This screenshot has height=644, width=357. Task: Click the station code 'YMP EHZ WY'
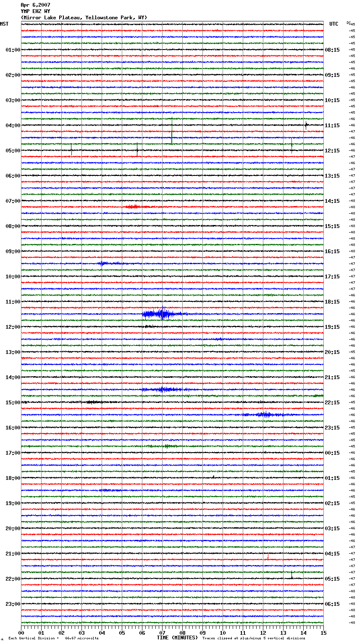click(35, 11)
